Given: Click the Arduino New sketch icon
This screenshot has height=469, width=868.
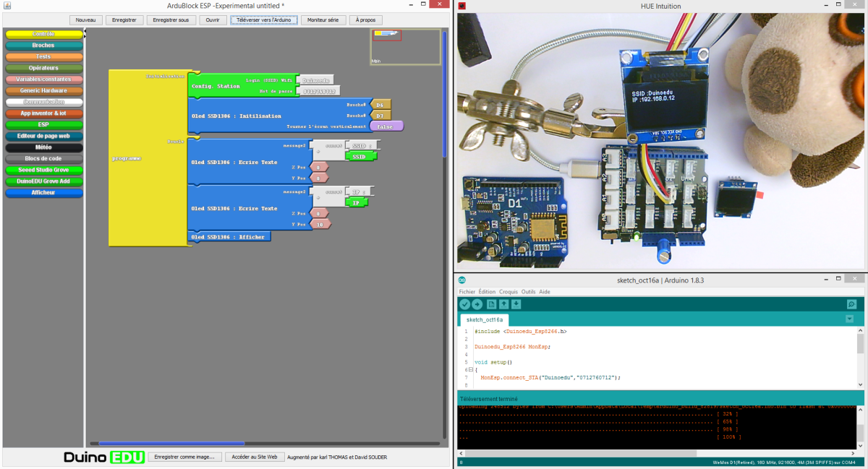Looking at the screenshot, I should pos(491,304).
